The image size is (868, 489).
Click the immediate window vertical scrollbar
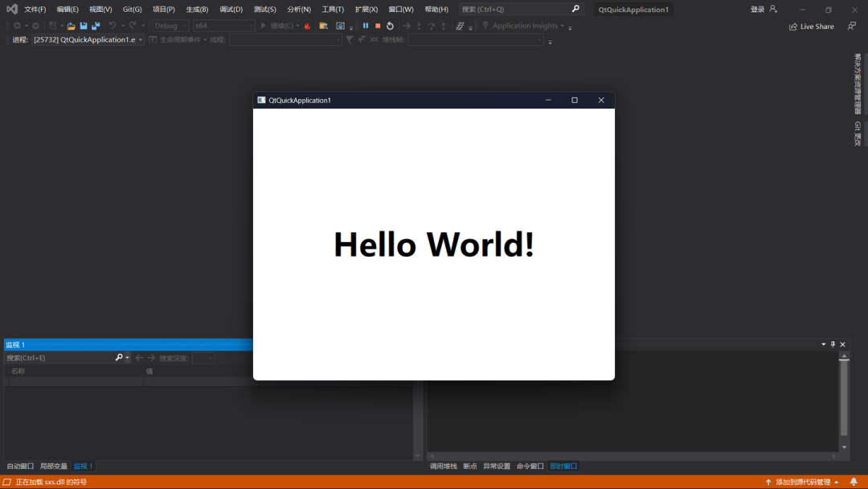[x=844, y=398]
